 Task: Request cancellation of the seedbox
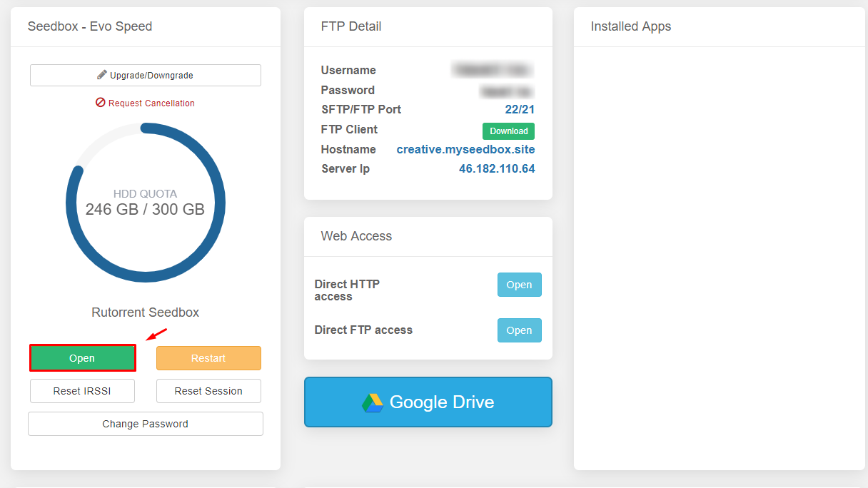[145, 103]
